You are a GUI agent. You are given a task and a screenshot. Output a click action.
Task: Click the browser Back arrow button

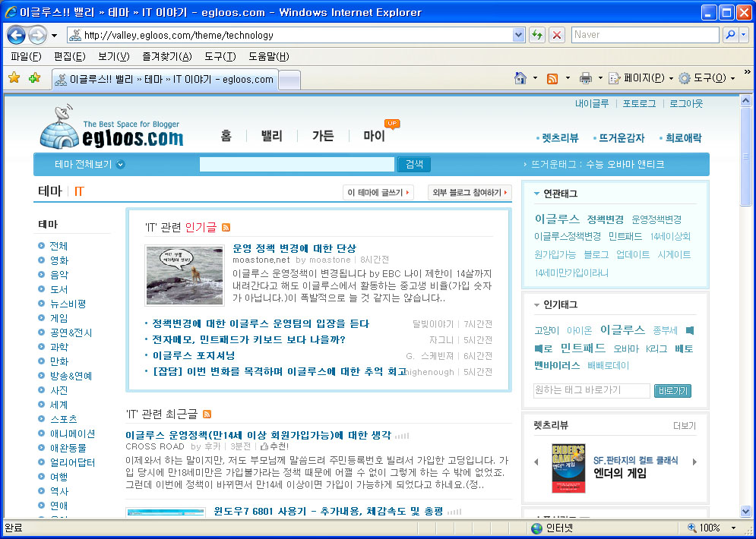[16, 35]
